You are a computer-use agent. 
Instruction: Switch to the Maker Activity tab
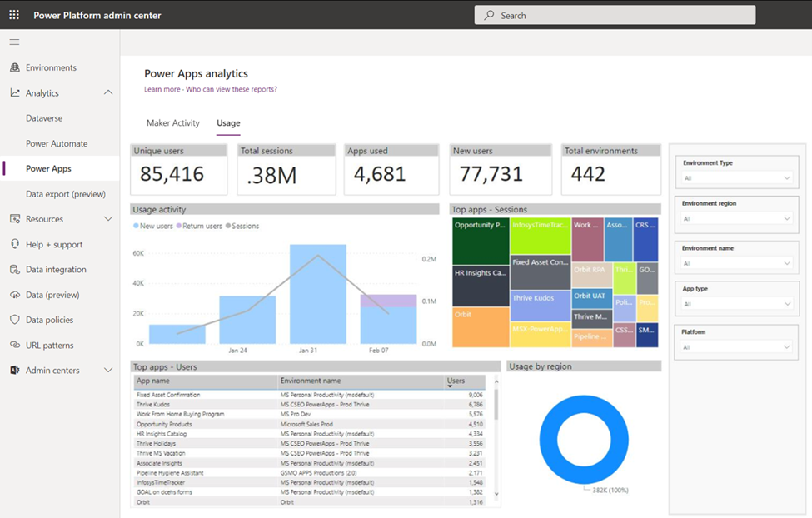click(x=172, y=122)
